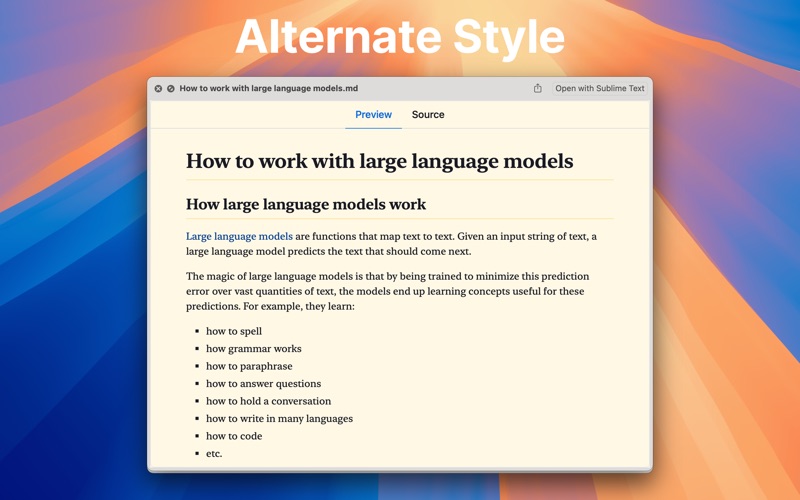800x500 pixels.
Task: Select the list item etc.
Action: (x=214, y=453)
